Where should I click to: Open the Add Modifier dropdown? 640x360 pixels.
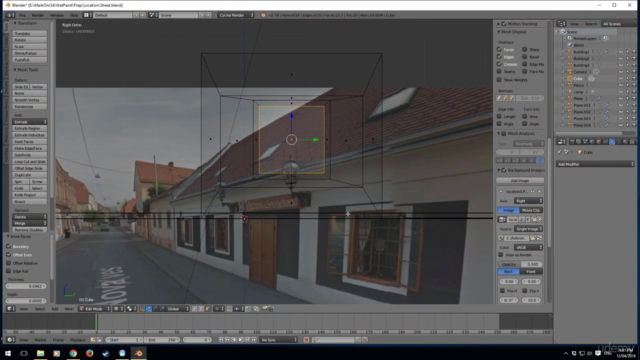click(595, 164)
